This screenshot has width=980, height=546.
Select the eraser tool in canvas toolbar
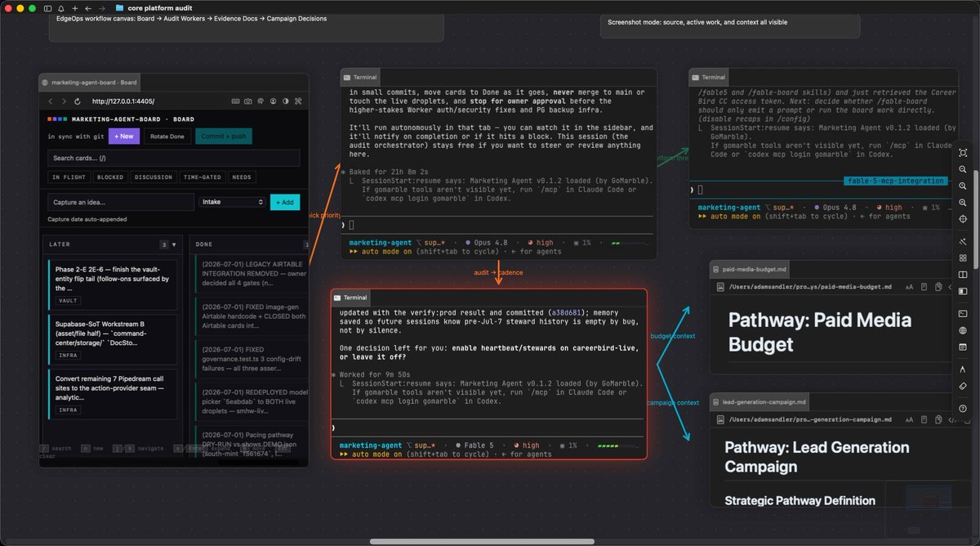[963, 387]
